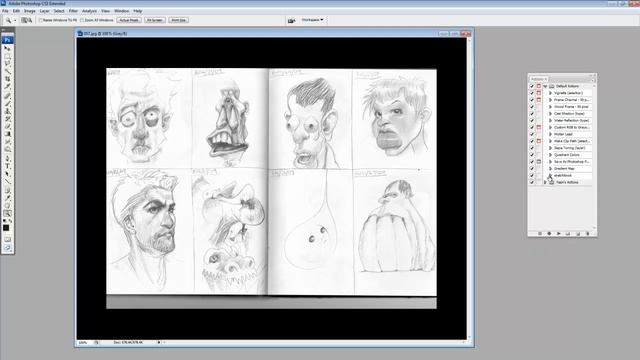The height and width of the screenshot is (360, 640).
Task: Select the Horizontal Type tool
Action: pos(7,166)
